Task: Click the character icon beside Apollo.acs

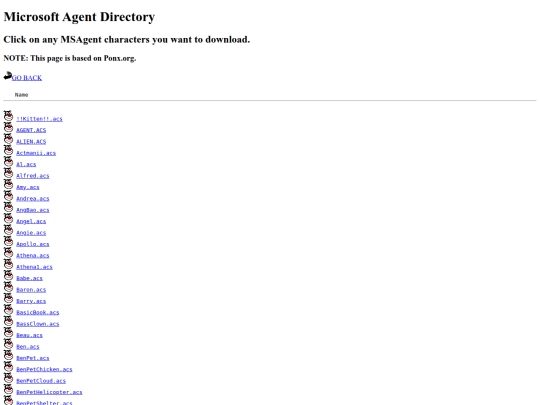Action: click(x=8, y=241)
